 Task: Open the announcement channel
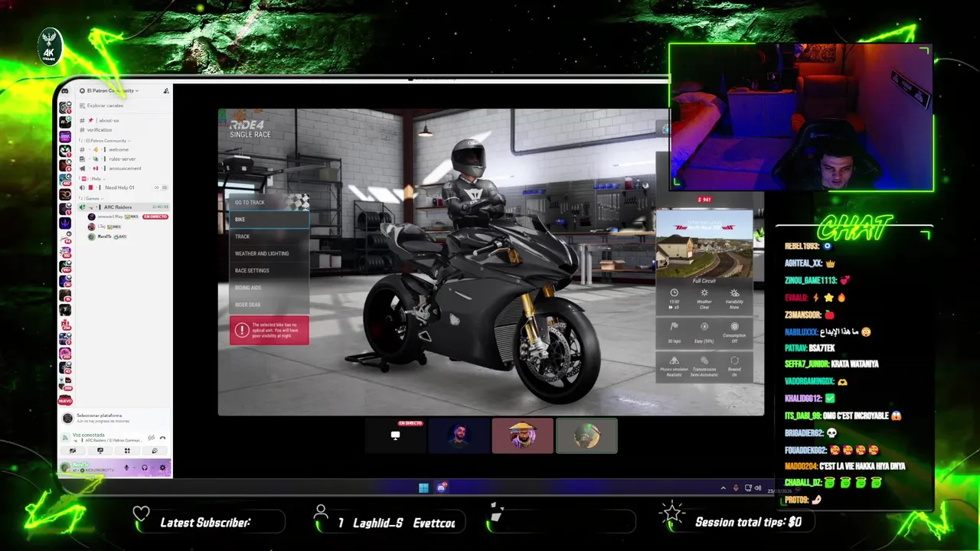click(x=125, y=168)
